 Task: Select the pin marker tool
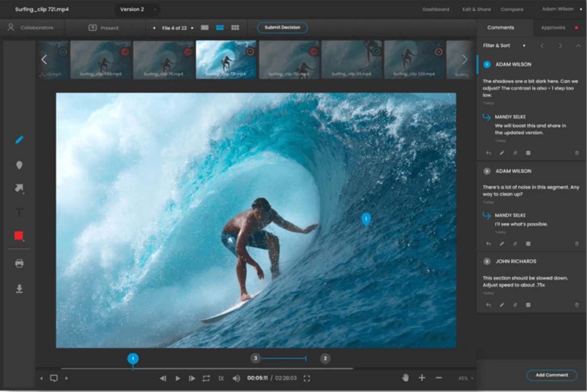click(x=19, y=165)
